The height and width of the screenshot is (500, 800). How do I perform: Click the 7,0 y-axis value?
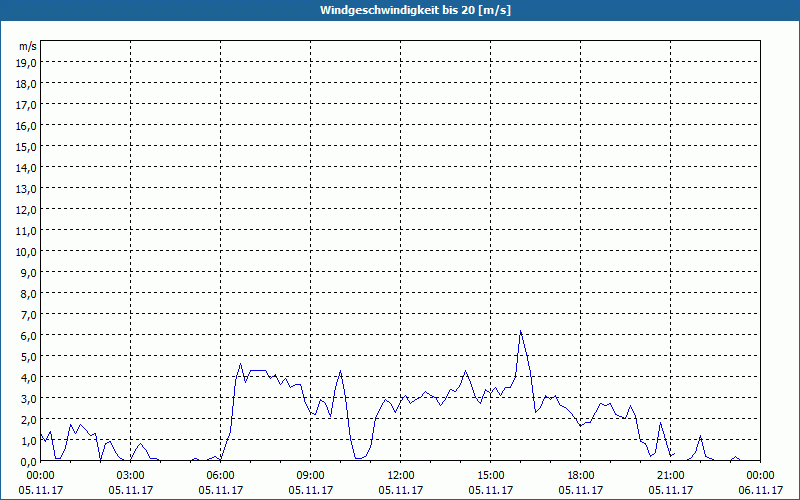(29, 315)
